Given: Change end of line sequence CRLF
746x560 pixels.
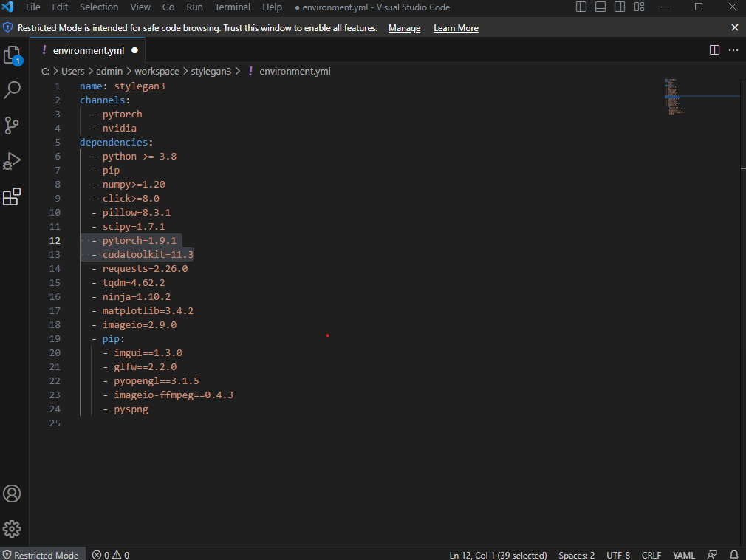Looking at the screenshot, I should 651,555.
